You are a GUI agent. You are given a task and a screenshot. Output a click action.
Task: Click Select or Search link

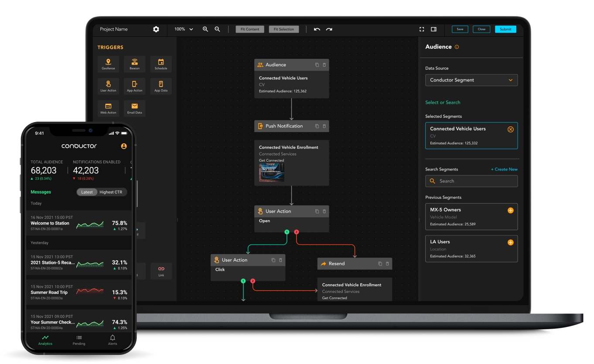(443, 102)
